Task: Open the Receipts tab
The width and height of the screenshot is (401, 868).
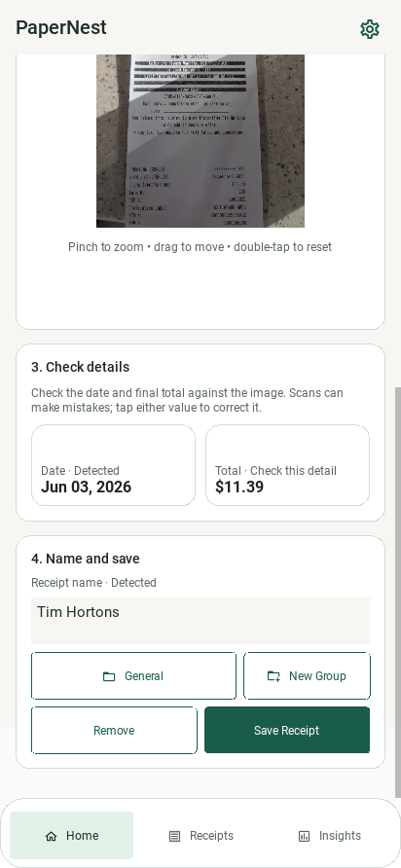Action: point(200,836)
